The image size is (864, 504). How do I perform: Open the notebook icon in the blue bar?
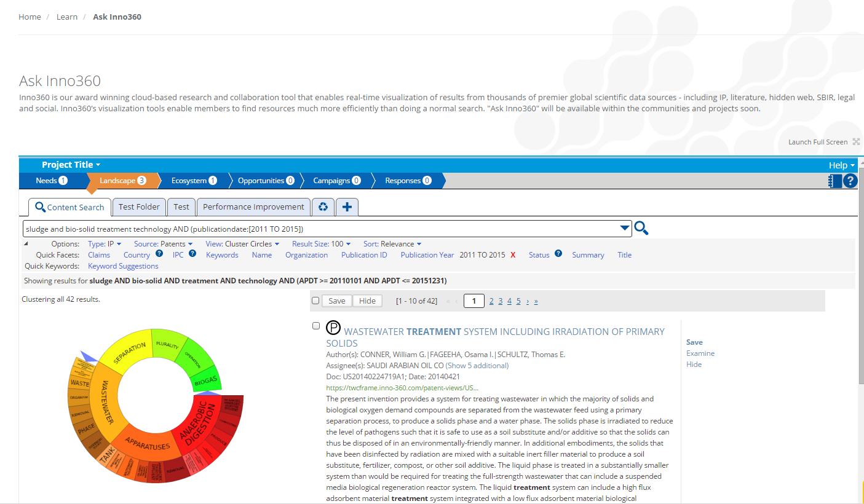[x=834, y=181]
